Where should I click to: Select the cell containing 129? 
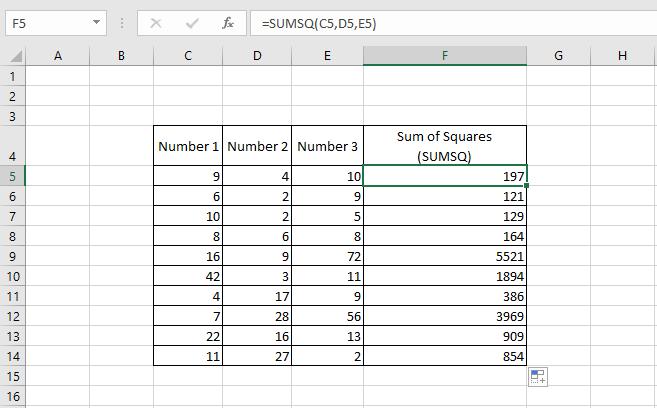pyautogui.click(x=445, y=216)
